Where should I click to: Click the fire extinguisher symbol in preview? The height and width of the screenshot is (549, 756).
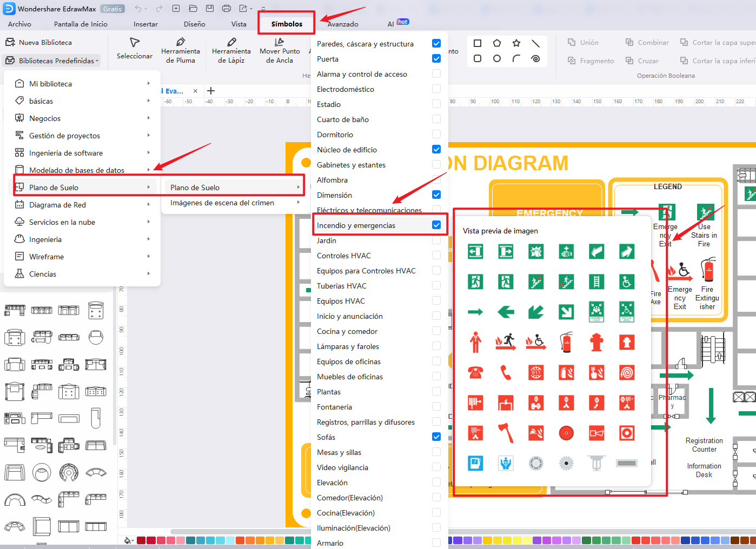click(566, 342)
